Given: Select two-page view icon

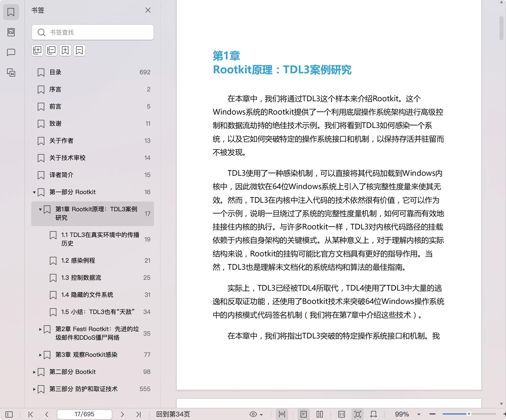Looking at the screenshot, I should (x=320, y=414).
